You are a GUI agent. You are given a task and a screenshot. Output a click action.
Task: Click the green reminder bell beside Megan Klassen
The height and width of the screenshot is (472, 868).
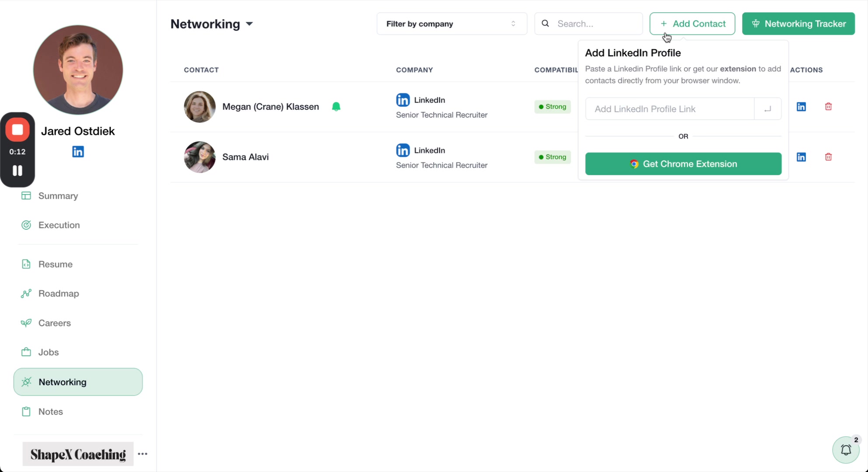click(336, 106)
